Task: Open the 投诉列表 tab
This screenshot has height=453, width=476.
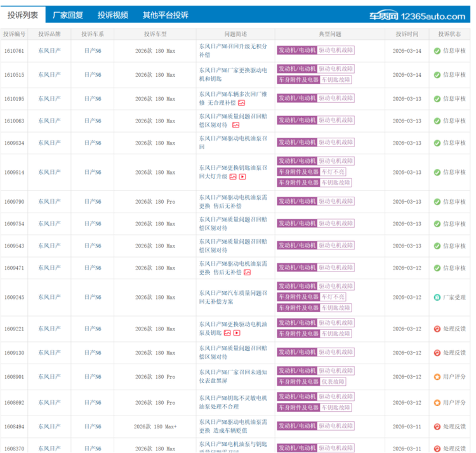Action: pos(23,15)
